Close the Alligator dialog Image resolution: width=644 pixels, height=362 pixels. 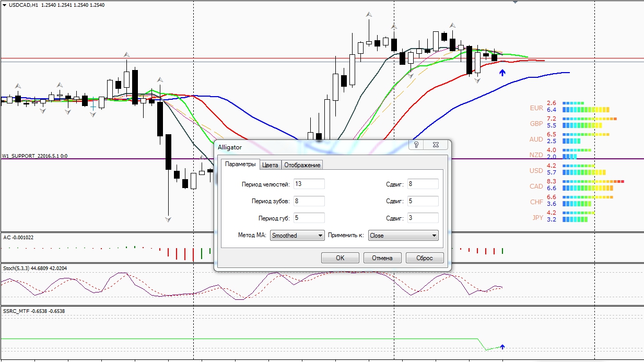tap(436, 145)
